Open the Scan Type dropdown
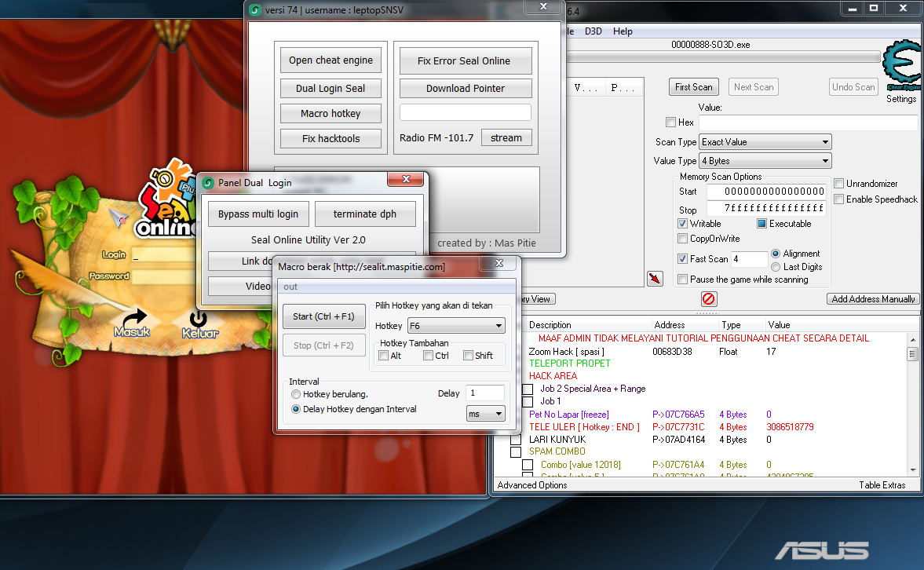 point(765,142)
